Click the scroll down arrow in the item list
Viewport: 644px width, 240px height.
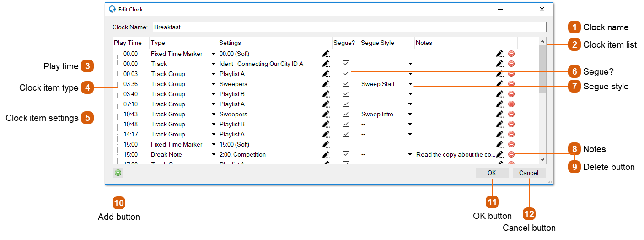point(542,159)
